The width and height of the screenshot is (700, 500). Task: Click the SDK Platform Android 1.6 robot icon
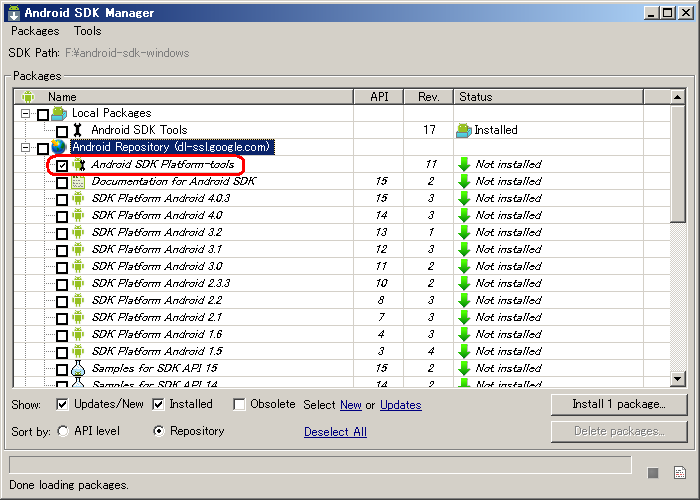[x=78, y=334]
